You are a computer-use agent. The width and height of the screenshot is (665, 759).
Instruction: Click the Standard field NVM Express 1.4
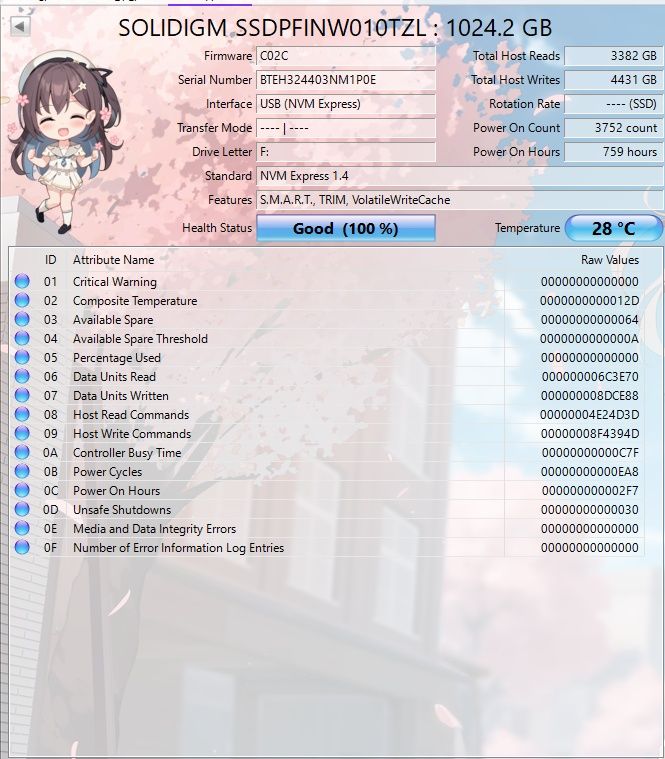[459, 176]
